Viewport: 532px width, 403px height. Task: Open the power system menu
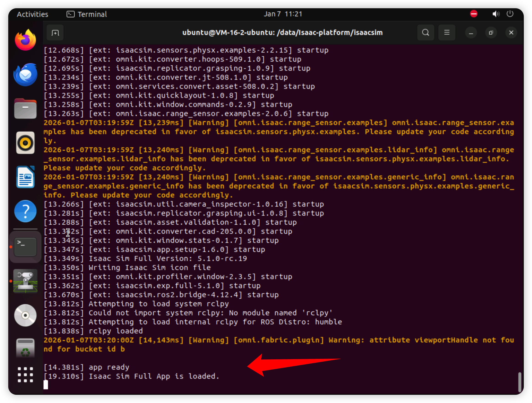click(x=510, y=14)
